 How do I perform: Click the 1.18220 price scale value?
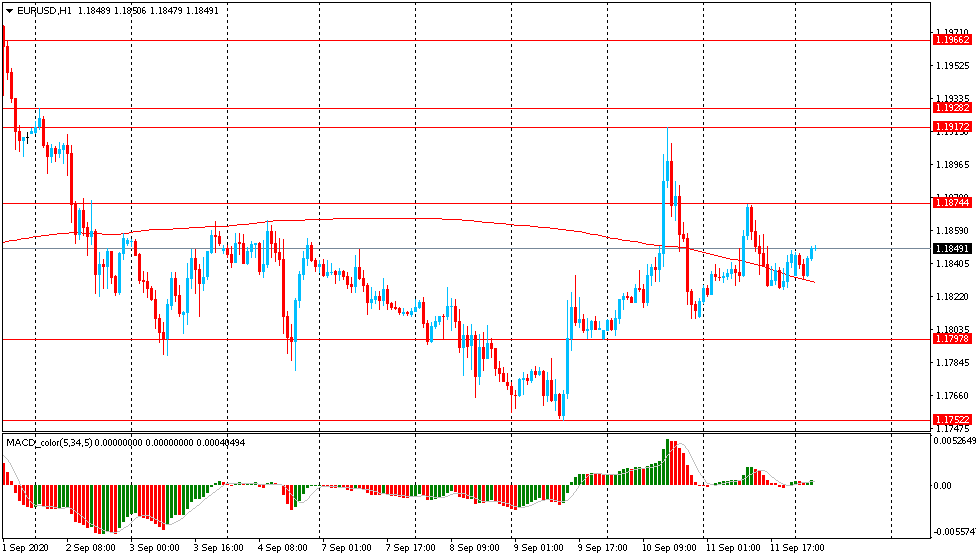[x=951, y=297]
